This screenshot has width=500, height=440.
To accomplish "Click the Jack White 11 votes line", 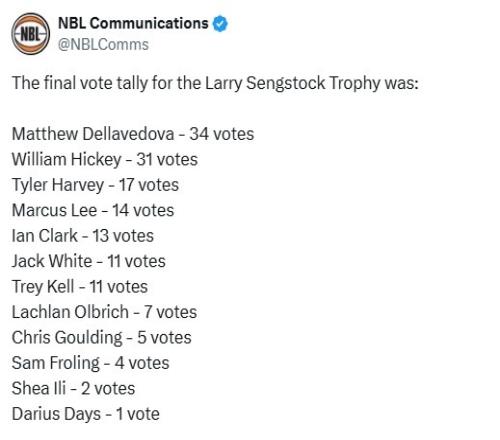I will click(x=89, y=261).
